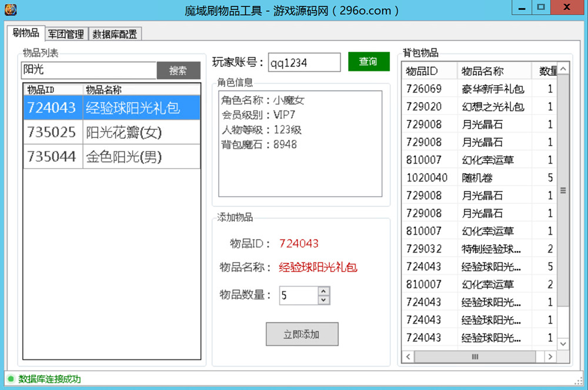Click the 玩家账号 input containing qq1234
This screenshot has height=390, width=588.
[x=303, y=63]
